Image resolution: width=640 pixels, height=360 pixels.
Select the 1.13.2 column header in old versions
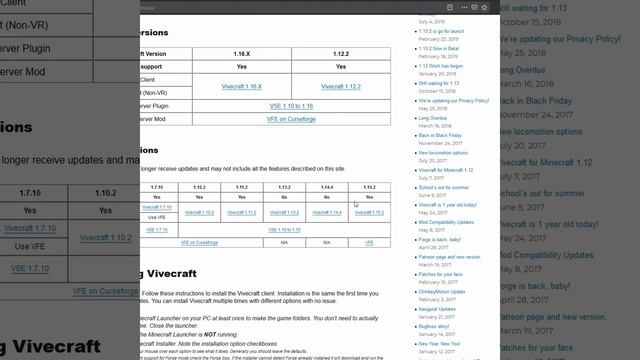point(284,187)
